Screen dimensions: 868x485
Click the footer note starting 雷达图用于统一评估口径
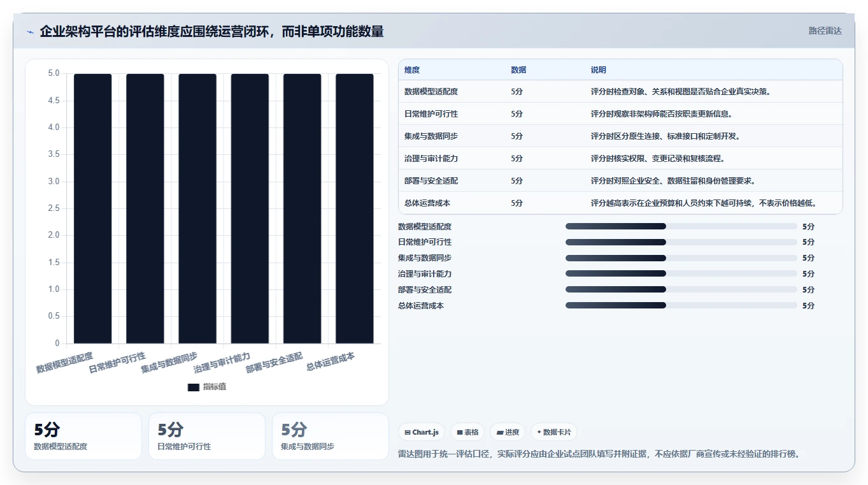coord(599,454)
